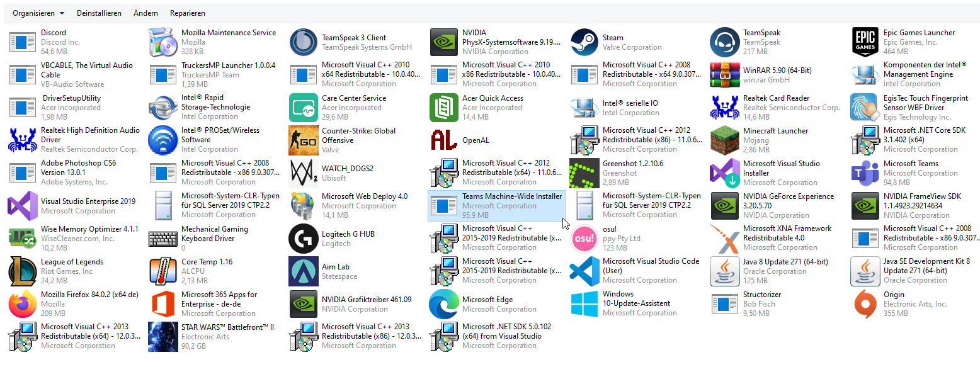Select the WinRAR 5.90 icon
980x367 pixels.
coord(725,75)
